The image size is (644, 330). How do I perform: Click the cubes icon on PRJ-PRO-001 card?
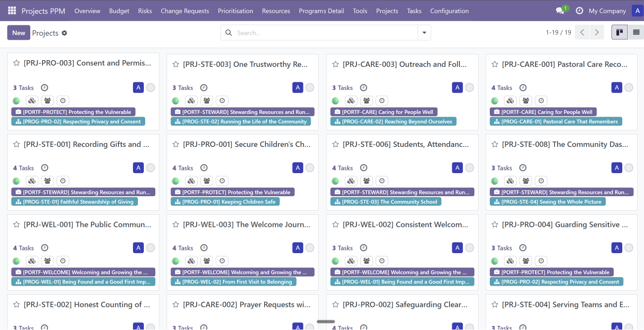191,181
